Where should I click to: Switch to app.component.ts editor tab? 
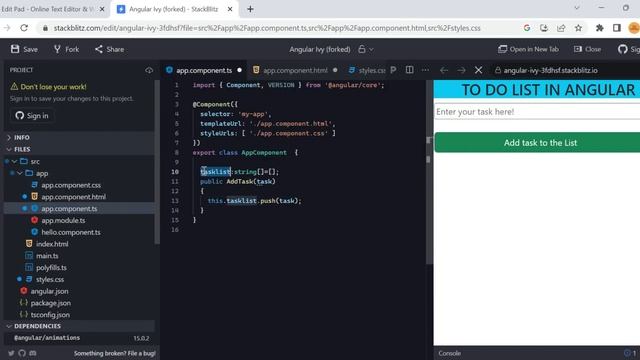pyautogui.click(x=204, y=70)
